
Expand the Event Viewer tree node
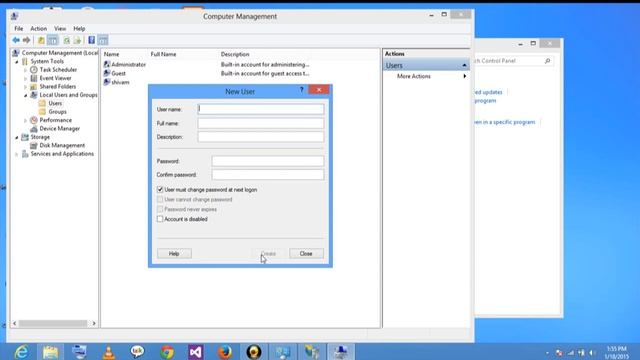25,78
